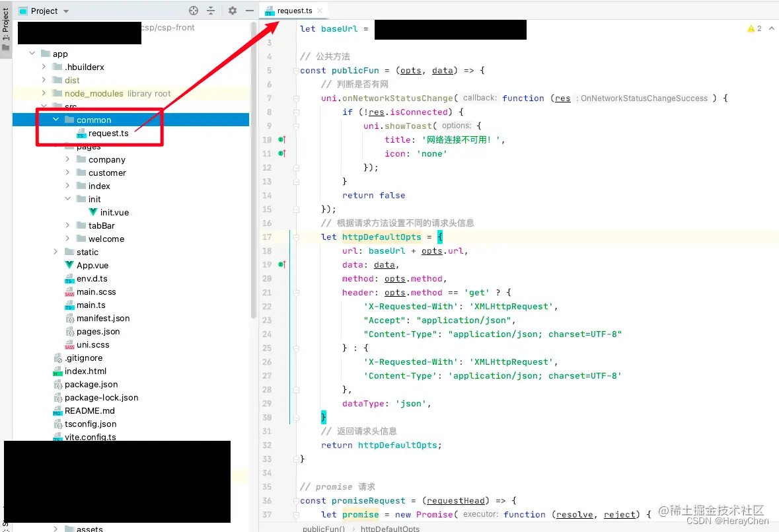779x532 pixels.
Task: Click the warnings indicator showing 2
Action: click(x=754, y=29)
